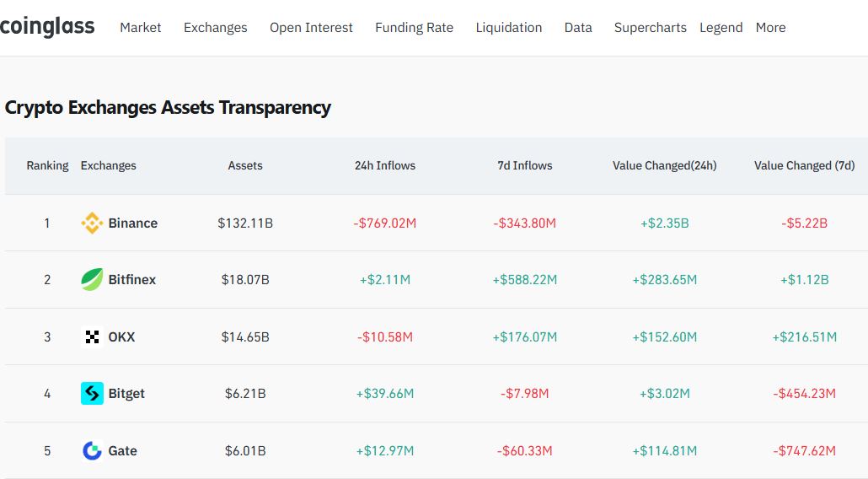Select Bitfinex 24h inflow +$2.11M
The height and width of the screenshot is (479, 868).
385,280
